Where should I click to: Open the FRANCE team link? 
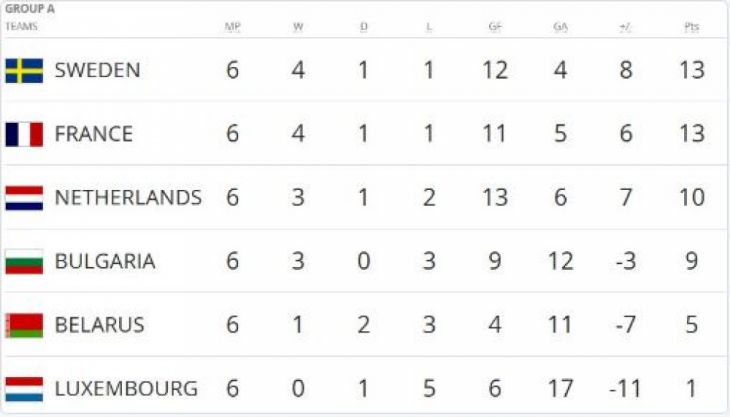(93, 134)
